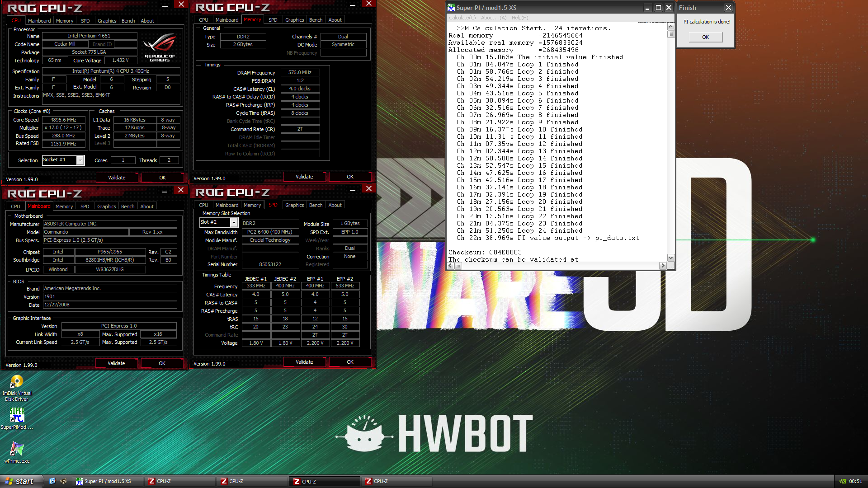Open Bench tab in Processor CPU-Z window

coord(128,21)
